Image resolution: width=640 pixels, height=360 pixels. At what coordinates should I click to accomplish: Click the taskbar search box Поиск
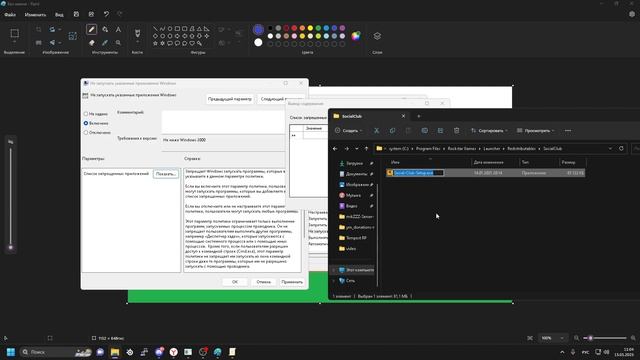pos(56,352)
